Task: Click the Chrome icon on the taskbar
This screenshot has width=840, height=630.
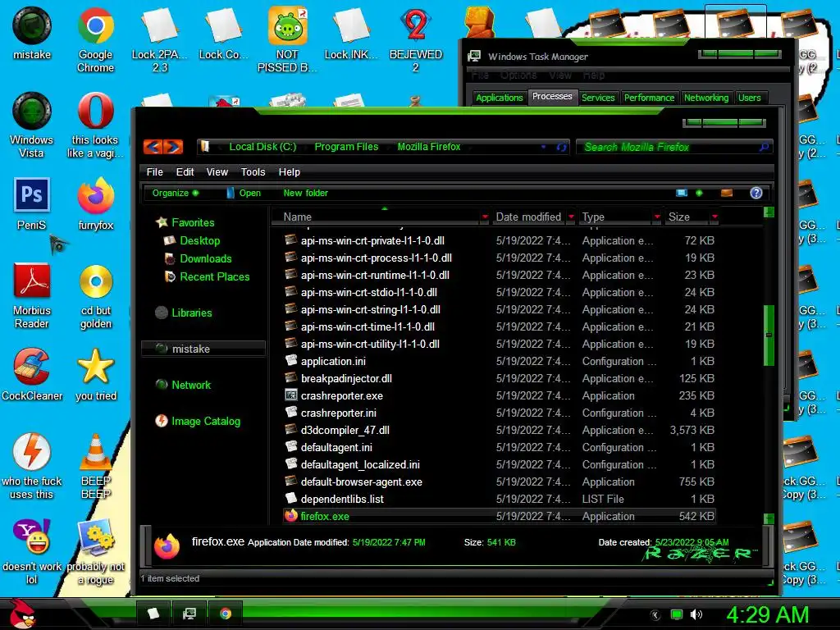Action: [x=226, y=614]
